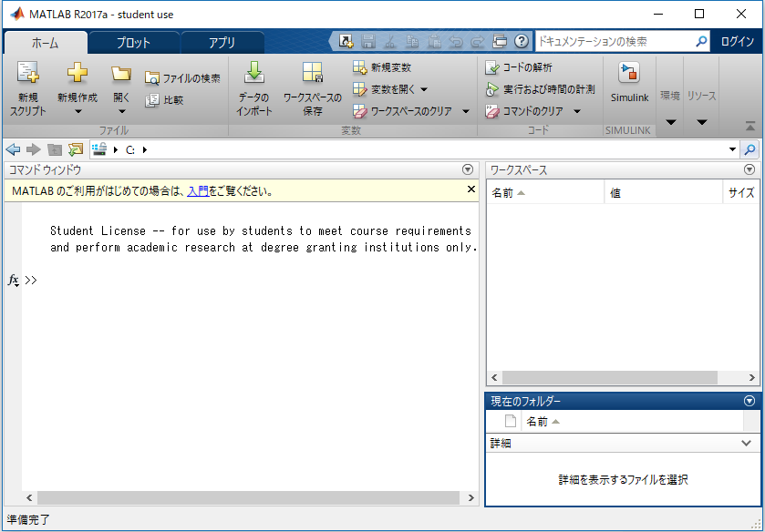Open ワークスペースのクリア dropdown arrow
The width and height of the screenshot is (765, 532).
[465, 111]
